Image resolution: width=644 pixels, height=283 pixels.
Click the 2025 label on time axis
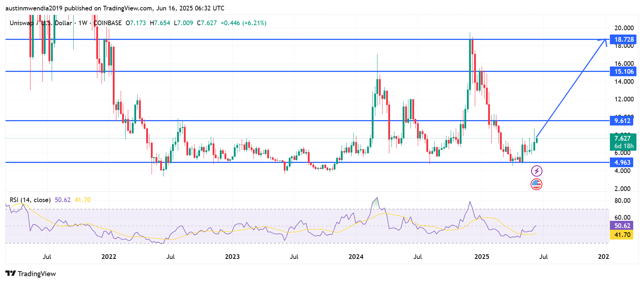point(482,257)
